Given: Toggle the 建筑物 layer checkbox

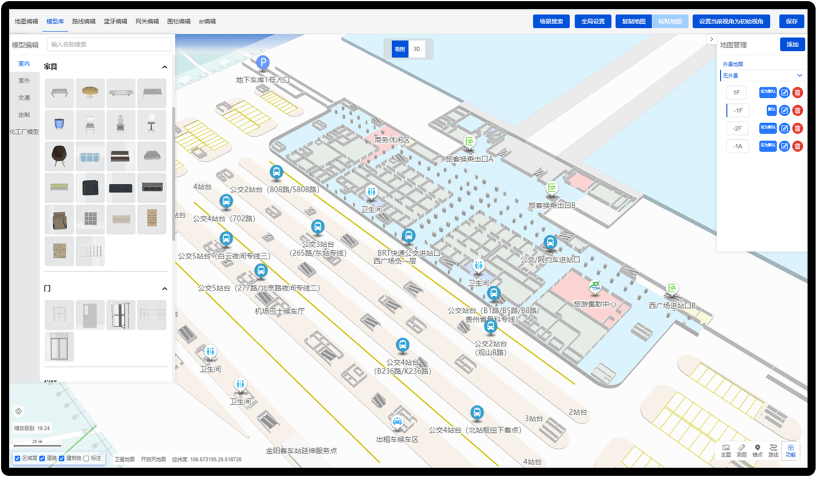Looking at the screenshot, I should 62,458.
